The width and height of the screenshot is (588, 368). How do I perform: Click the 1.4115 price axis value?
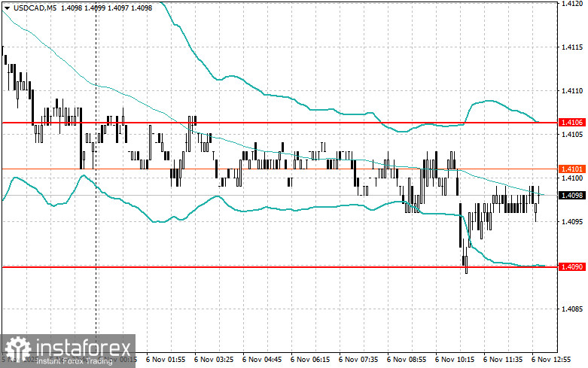[572, 47]
